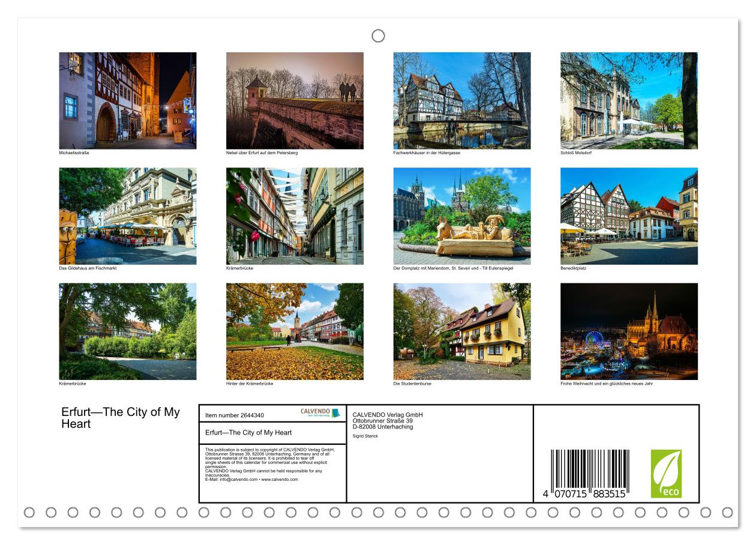
Task: Click the caption "Die Studentenburse"
Action: click(x=412, y=384)
